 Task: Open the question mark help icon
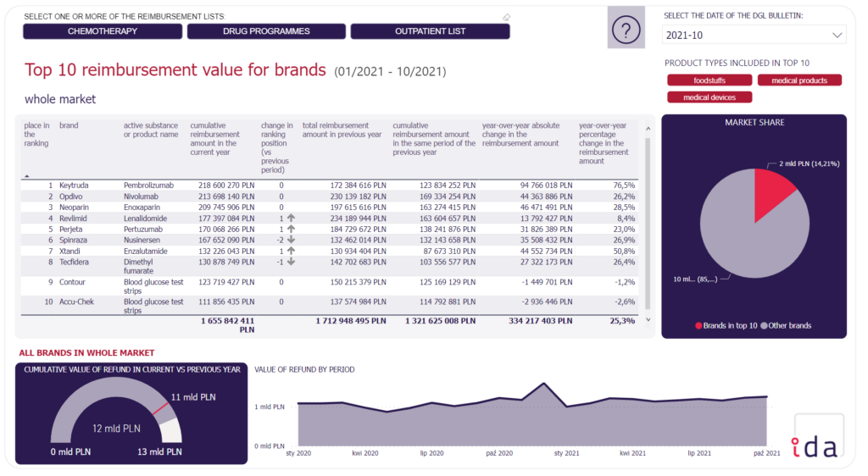coord(626,29)
